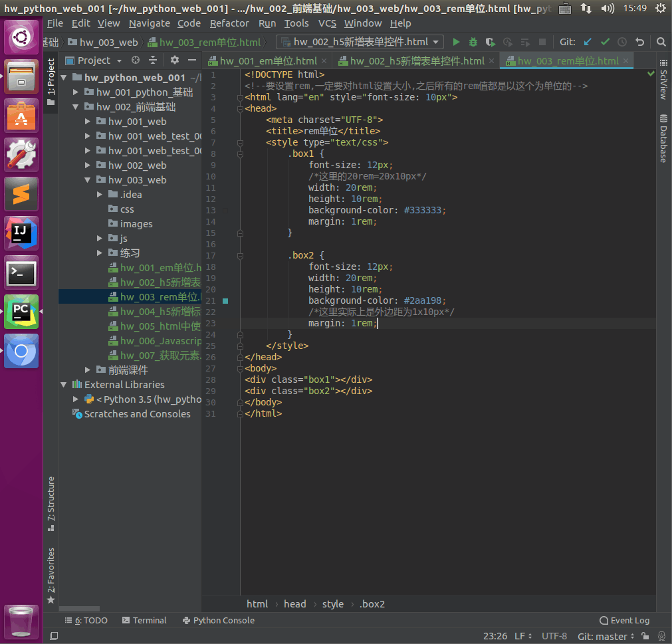Open Project panel settings gear
This screenshot has width=672, height=644.
[175, 60]
